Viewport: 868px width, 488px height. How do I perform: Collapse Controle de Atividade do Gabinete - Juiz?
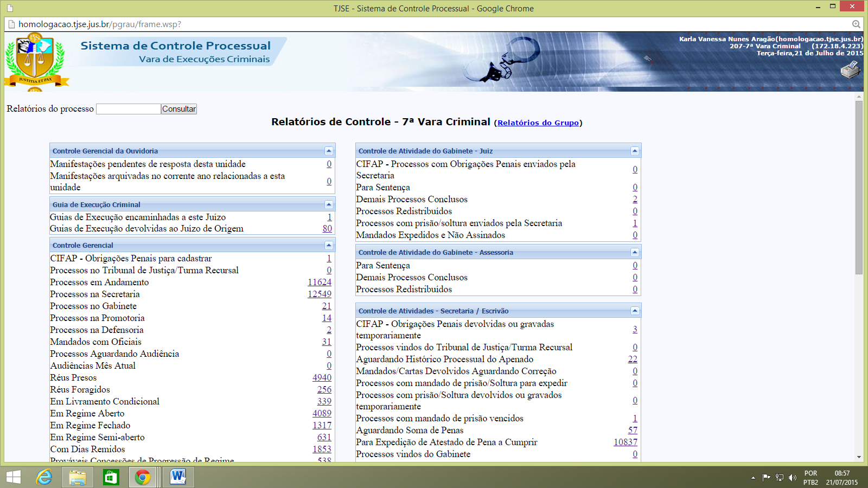pyautogui.click(x=634, y=151)
